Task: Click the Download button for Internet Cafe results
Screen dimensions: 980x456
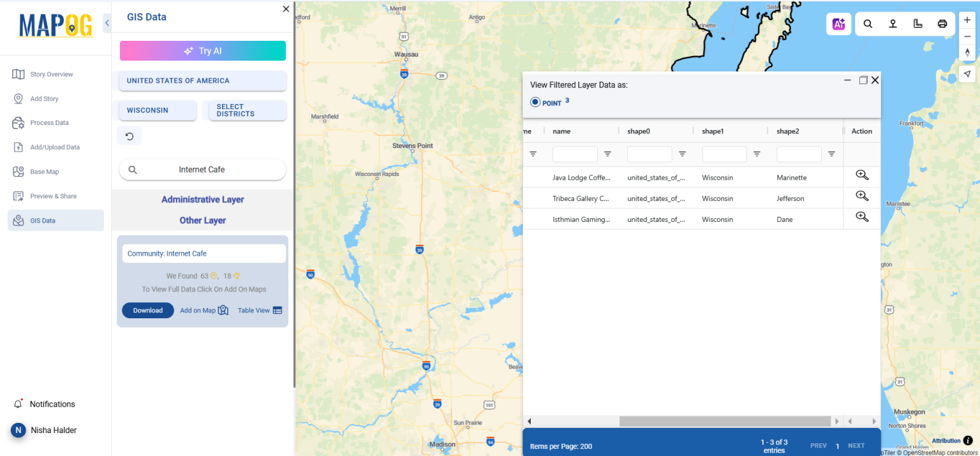Action: pyautogui.click(x=148, y=310)
